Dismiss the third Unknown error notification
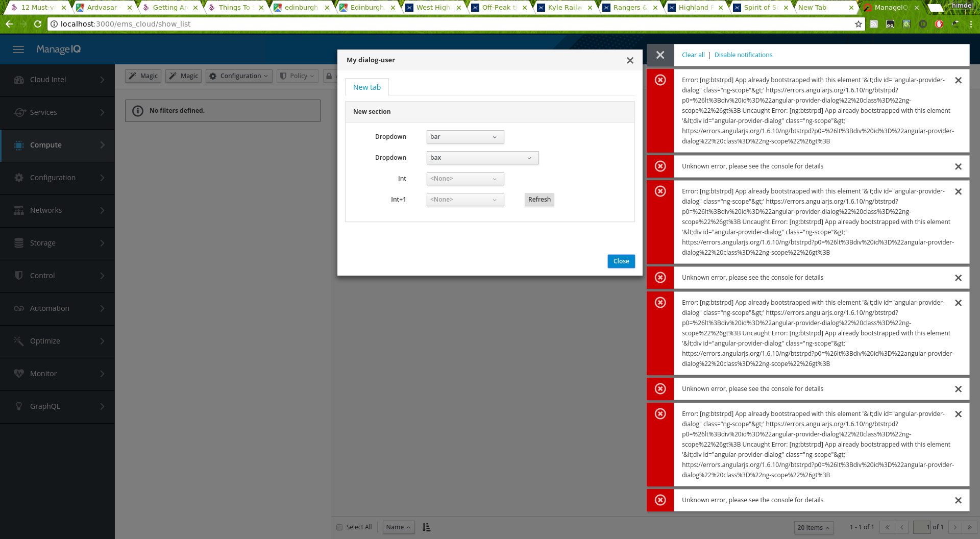Image resolution: width=980 pixels, height=539 pixels. (959, 389)
